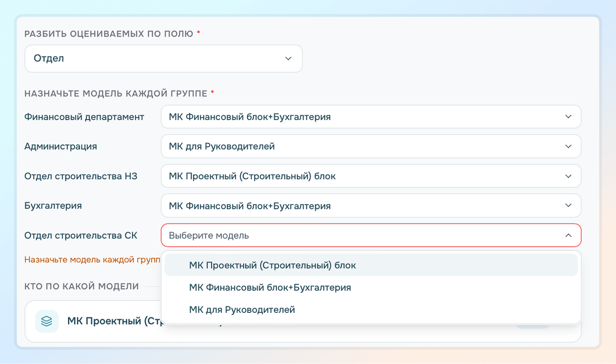Click РАЗБИТЬ ОЦЕНИВАЕМЫХ ПО ПОЛЮ heading
The width and height of the screenshot is (616, 364).
pyautogui.click(x=109, y=34)
